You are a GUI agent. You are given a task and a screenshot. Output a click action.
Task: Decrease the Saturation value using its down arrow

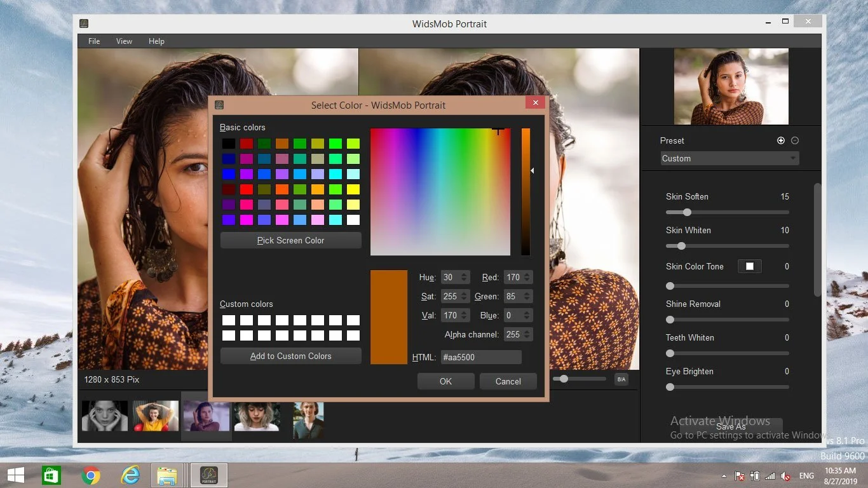coord(463,299)
